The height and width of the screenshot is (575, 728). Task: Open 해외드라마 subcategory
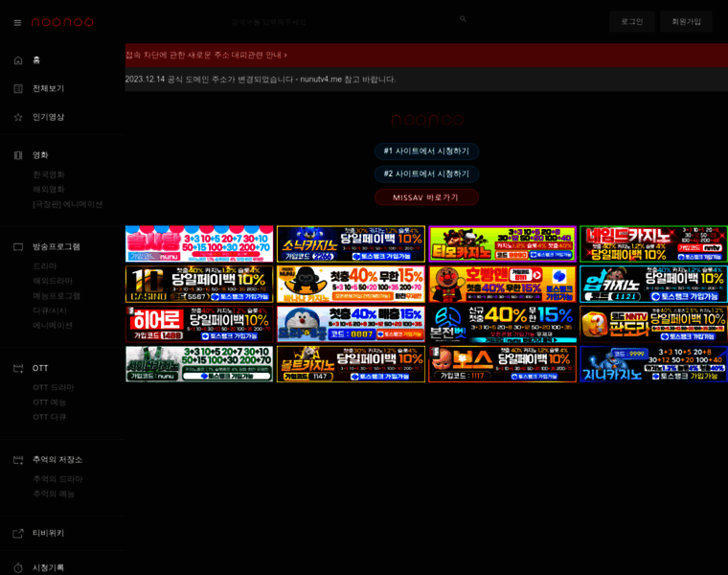click(53, 281)
